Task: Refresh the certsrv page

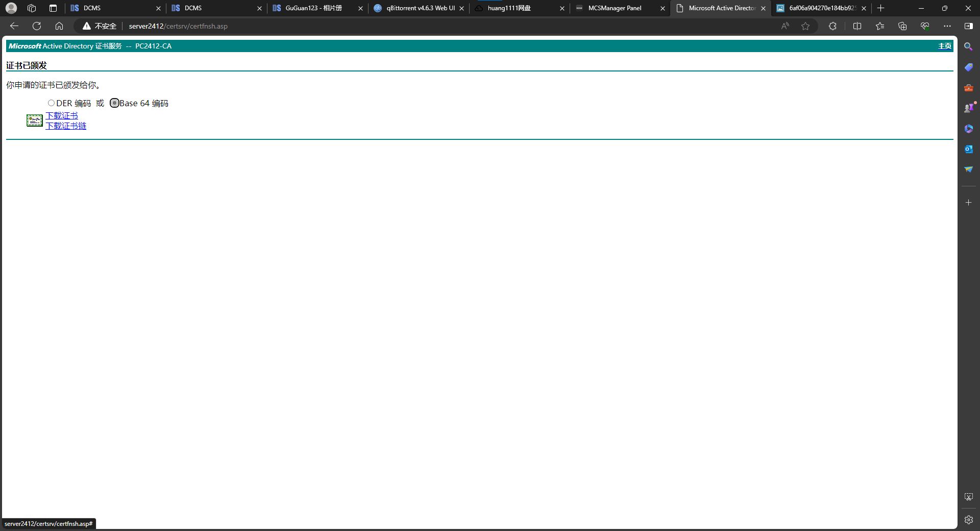Action: (x=37, y=26)
